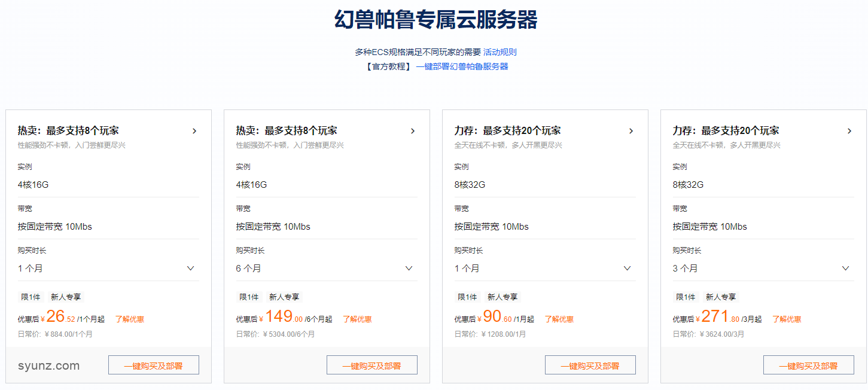Viewport: 868px width, 390px height.
Task: Click the regular price ¥5304.00/6个月
Action: (289, 334)
